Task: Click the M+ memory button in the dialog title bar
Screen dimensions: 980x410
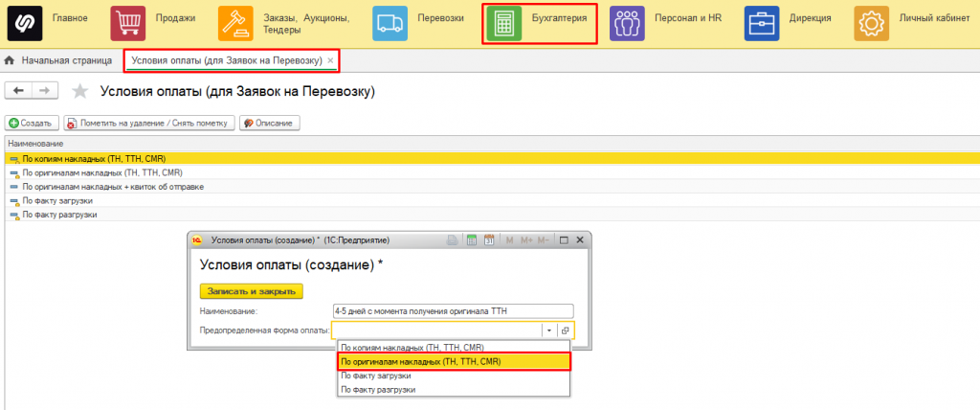Action: [x=525, y=239]
